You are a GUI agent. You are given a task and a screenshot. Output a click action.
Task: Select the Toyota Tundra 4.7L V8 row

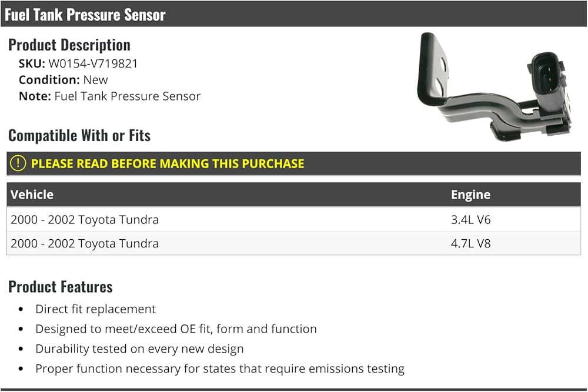pos(293,243)
